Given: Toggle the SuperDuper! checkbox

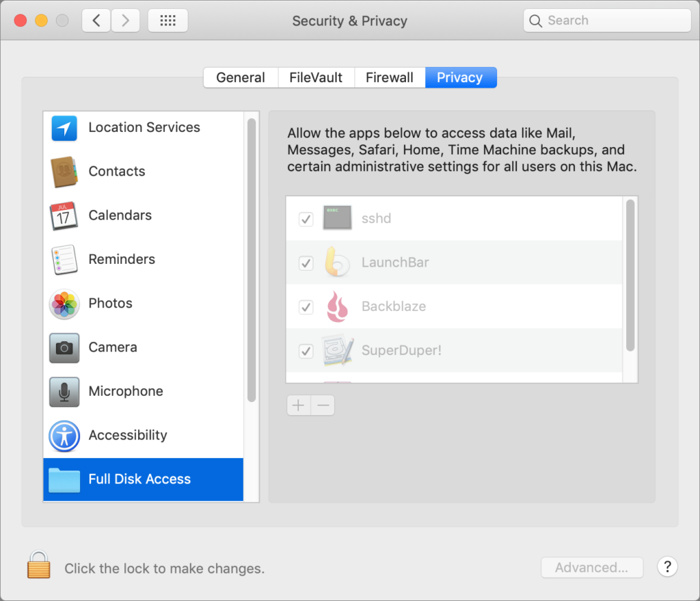Looking at the screenshot, I should point(306,351).
